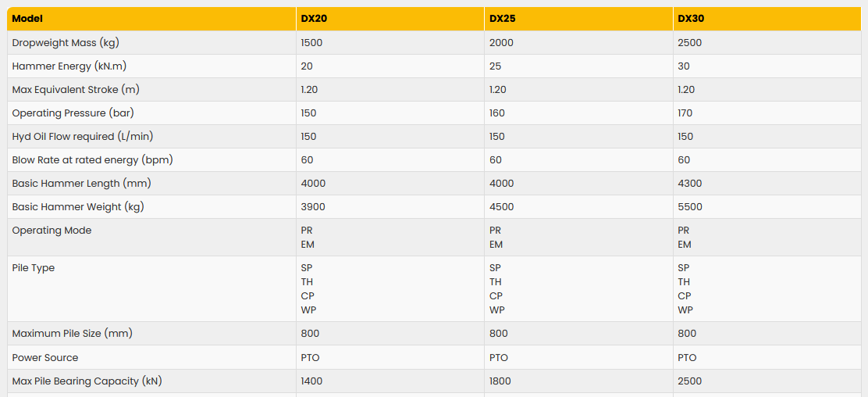Click DX25 basic hammer weight 4500
Screen dimensions: 868x397
(502, 207)
